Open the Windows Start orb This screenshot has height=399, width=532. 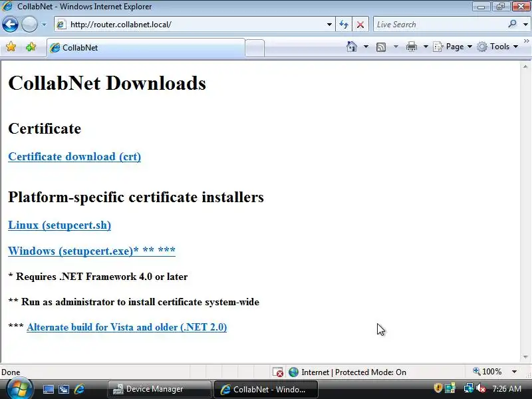(20, 389)
